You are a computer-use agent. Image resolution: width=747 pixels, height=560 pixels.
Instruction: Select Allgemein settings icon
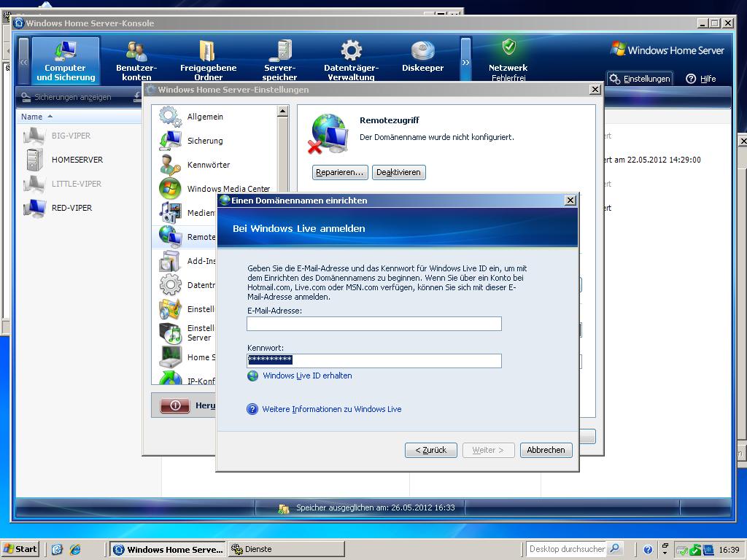[x=170, y=117]
